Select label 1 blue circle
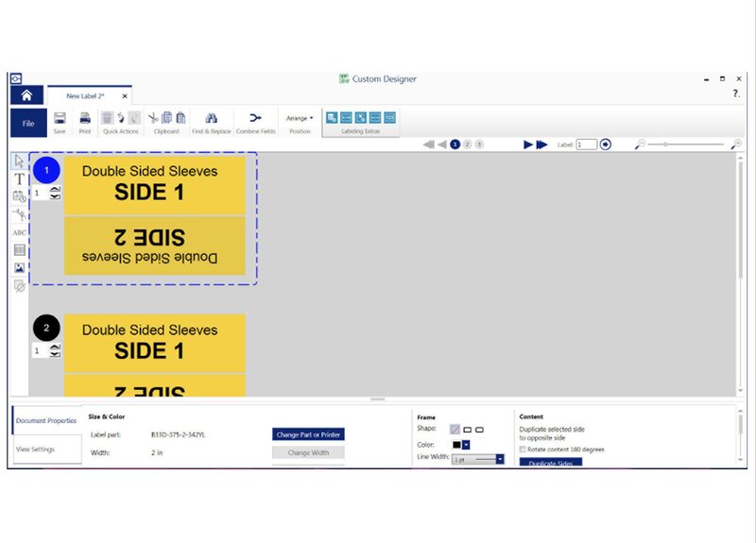Screen dimensions: 756x543 (x=46, y=170)
